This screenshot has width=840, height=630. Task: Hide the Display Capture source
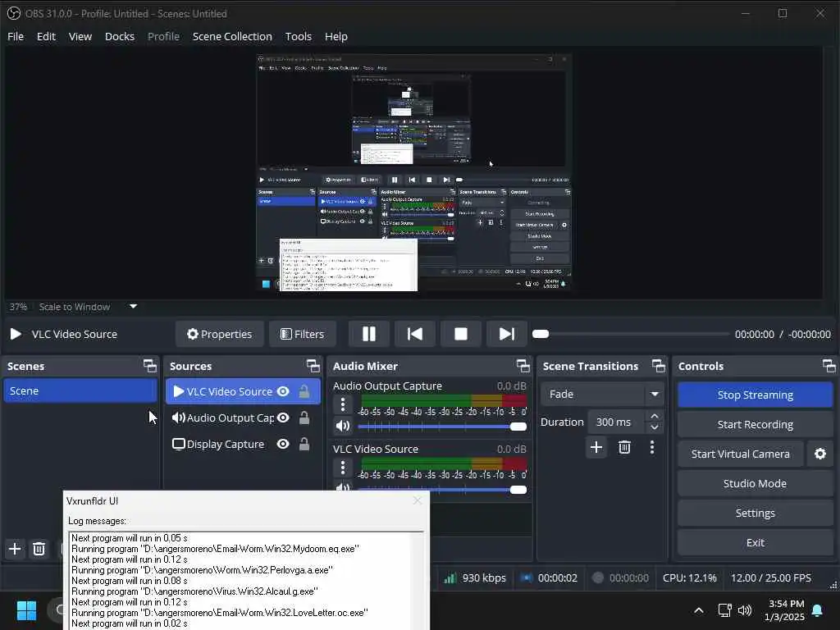283,444
